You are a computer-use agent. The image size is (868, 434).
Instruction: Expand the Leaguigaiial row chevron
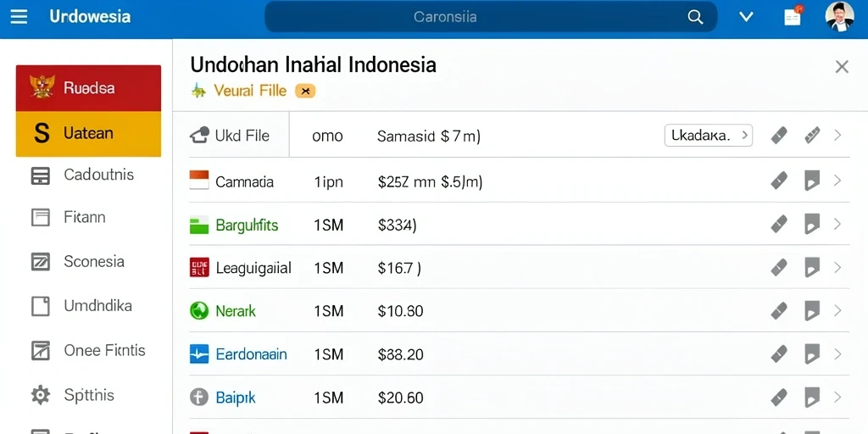837,267
